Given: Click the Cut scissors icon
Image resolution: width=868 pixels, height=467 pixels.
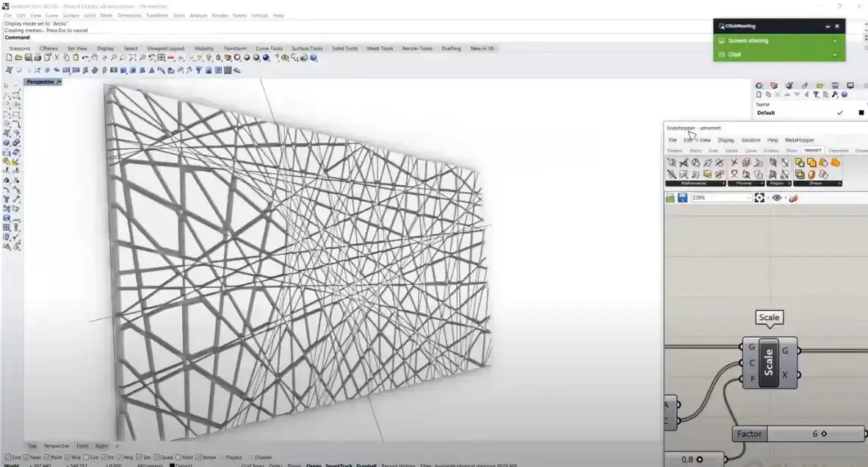Looking at the screenshot, I should point(57,57).
